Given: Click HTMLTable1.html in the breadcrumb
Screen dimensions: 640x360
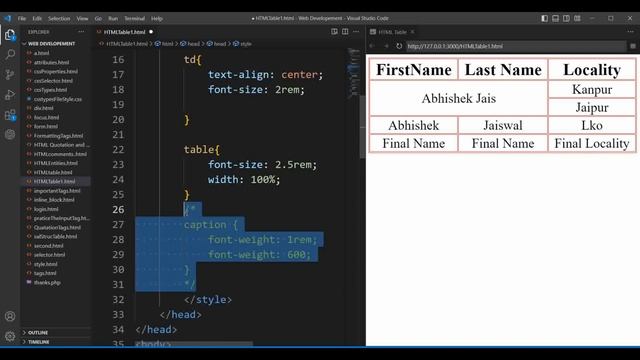Looking at the screenshot, I should tap(127, 44).
